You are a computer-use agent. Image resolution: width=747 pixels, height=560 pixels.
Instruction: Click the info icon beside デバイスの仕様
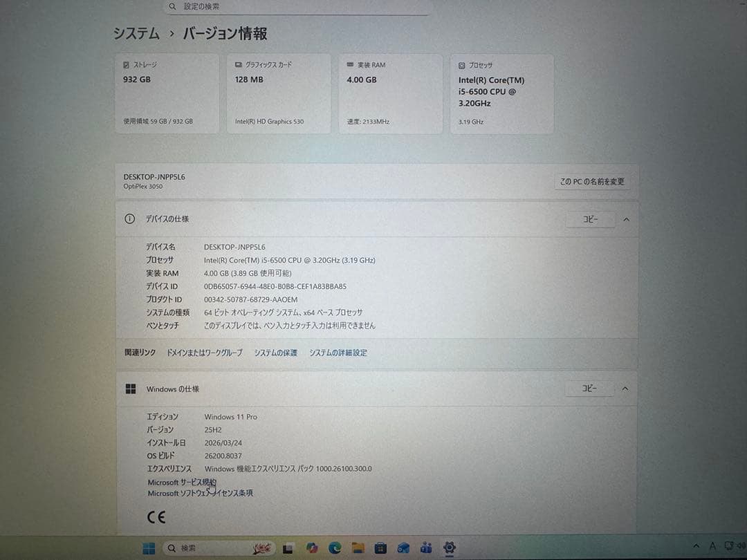point(129,218)
